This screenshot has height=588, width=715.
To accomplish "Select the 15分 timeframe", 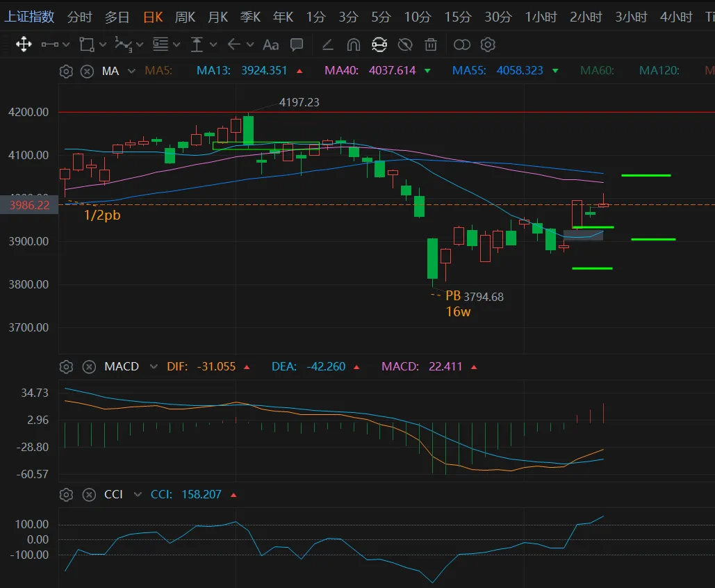I will (x=458, y=17).
